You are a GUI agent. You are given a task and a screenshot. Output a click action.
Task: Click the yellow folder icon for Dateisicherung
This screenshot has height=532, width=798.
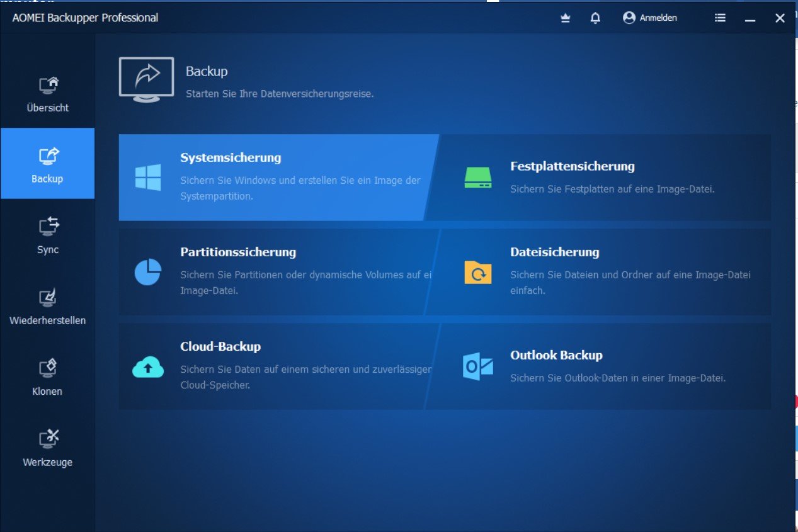(478, 272)
